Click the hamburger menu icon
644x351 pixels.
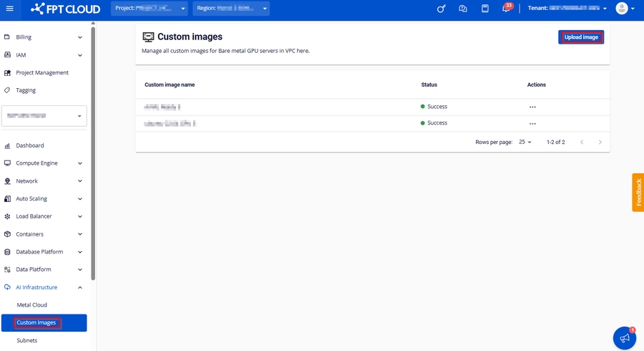(x=9, y=9)
